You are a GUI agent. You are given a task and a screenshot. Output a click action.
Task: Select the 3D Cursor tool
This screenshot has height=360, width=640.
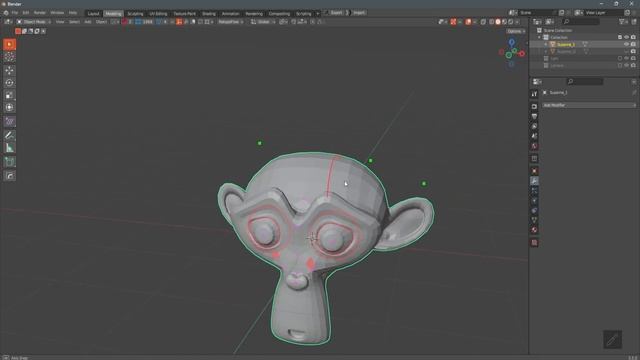click(x=9, y=57)
